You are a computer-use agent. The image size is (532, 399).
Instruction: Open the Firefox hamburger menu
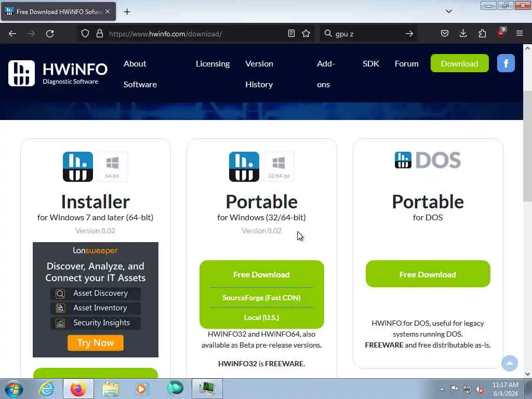point(520,34)
